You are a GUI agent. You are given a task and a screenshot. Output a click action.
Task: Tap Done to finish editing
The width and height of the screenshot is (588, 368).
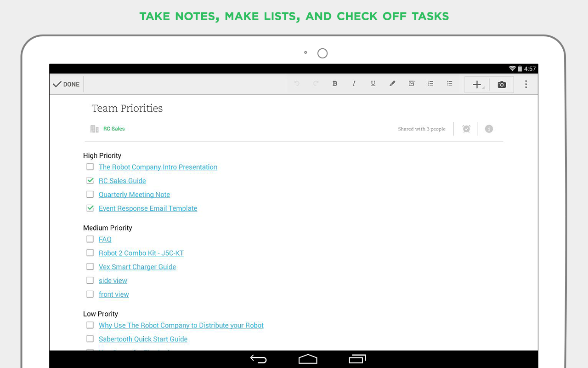[67, 84]
